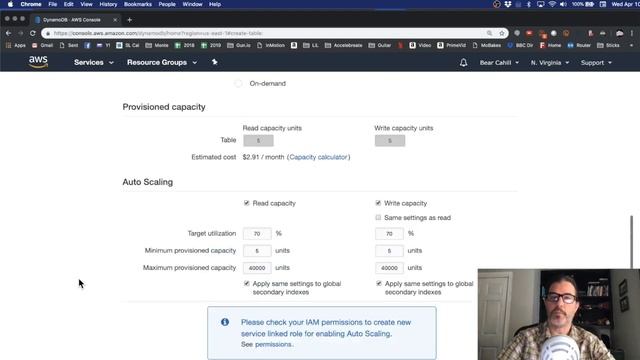The width and height of the screenshot is (640, 360).
Task: Open the permissions link in IAM notice
Action: click(x=273, y=344)
